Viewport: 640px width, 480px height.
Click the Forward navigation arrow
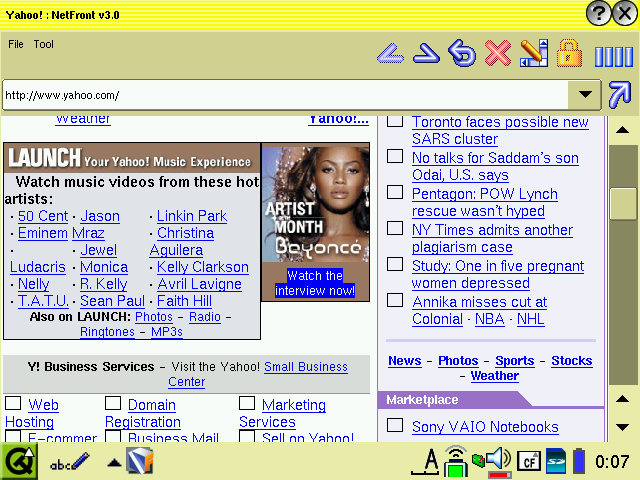[x=427, y=53]
